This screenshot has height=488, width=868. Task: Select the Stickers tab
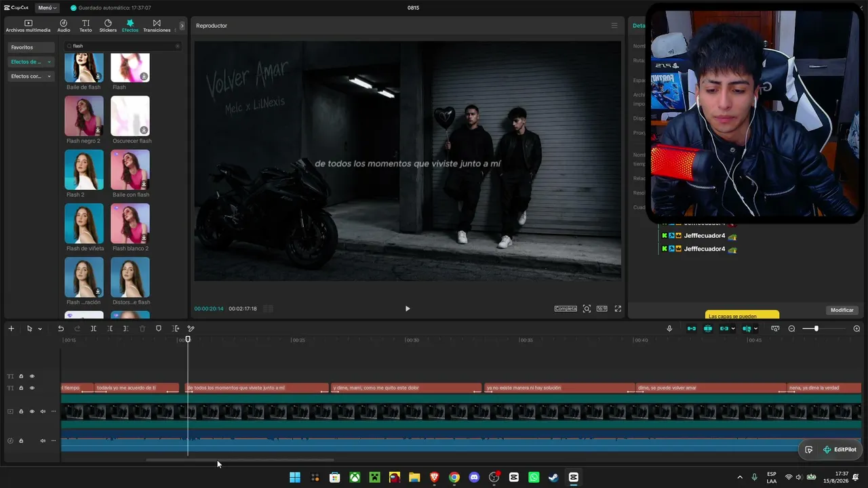108,26
